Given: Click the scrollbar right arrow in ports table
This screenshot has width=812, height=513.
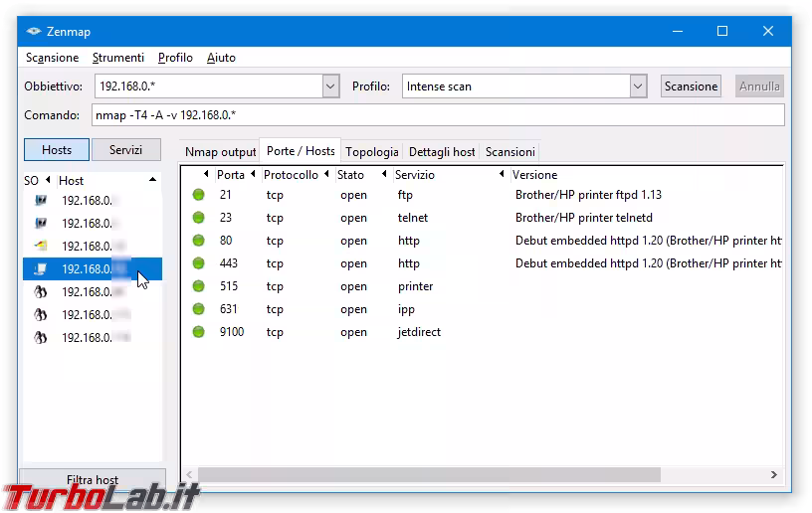Looking at the screenshot, I should click(773, 475).
